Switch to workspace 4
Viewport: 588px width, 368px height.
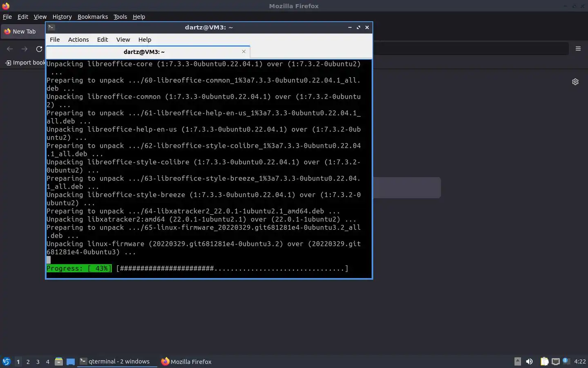(47, 361)
